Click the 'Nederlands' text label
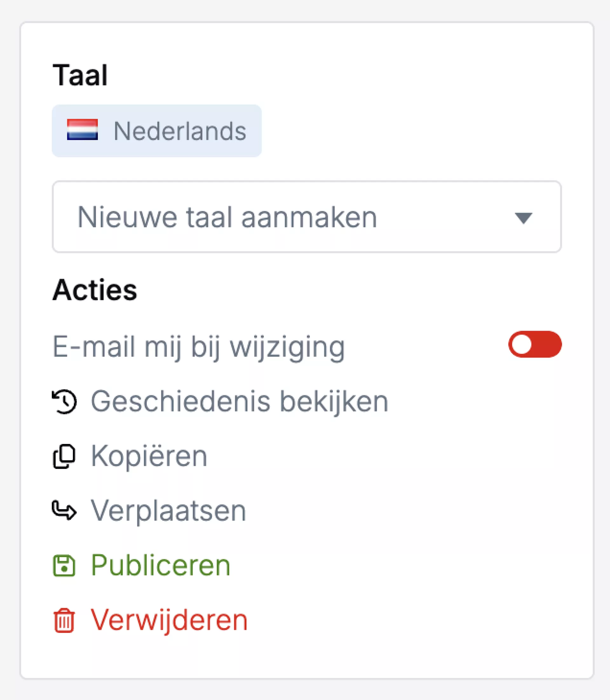610x700 pixels. pyautogui.click(x=180, y=131)
